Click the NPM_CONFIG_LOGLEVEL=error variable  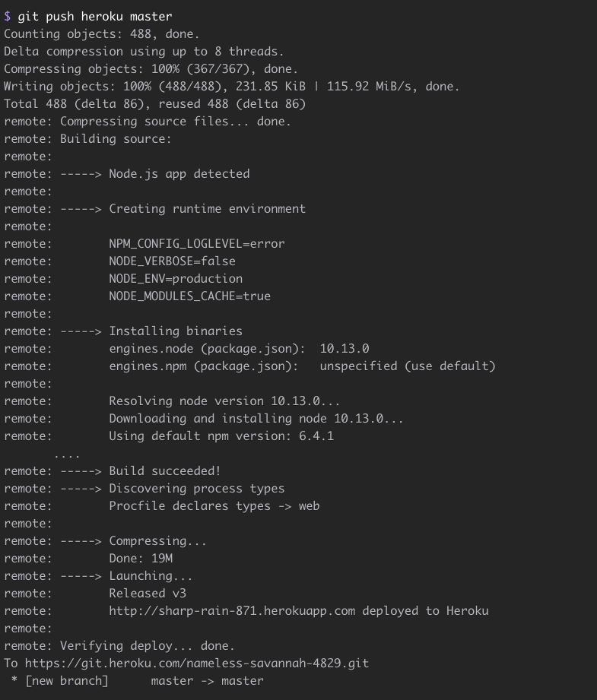coord(196,244)
